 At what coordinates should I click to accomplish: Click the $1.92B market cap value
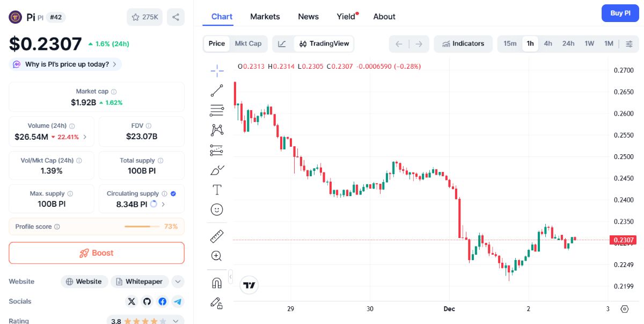click(x=84, y=102)
